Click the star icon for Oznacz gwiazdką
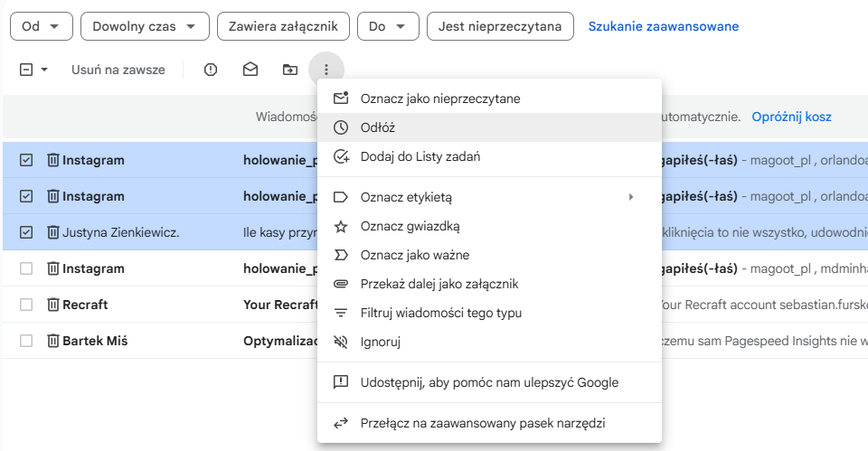This screenshot has width=868, height=451. click(341, 226)
